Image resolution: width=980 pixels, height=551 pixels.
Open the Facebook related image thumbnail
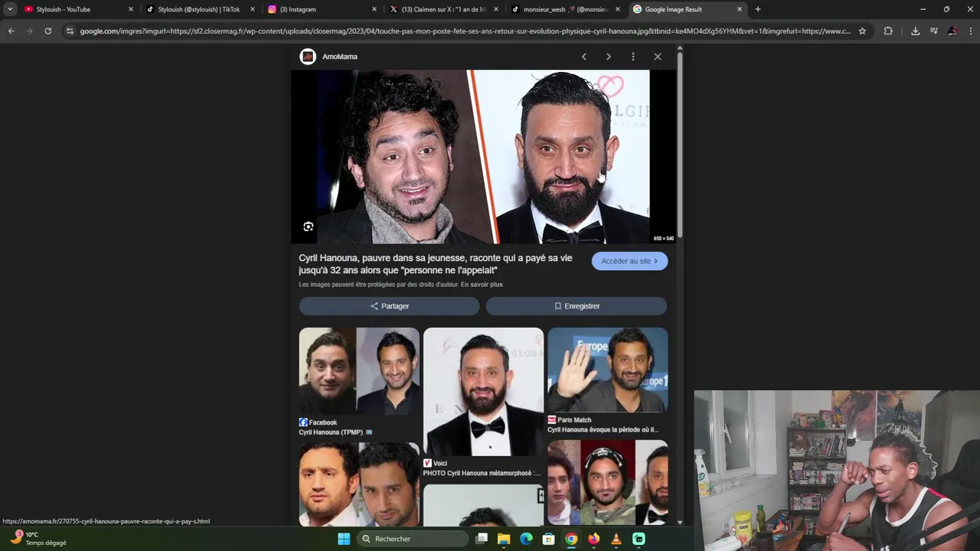pyautogui.click(x=359, y=371)
